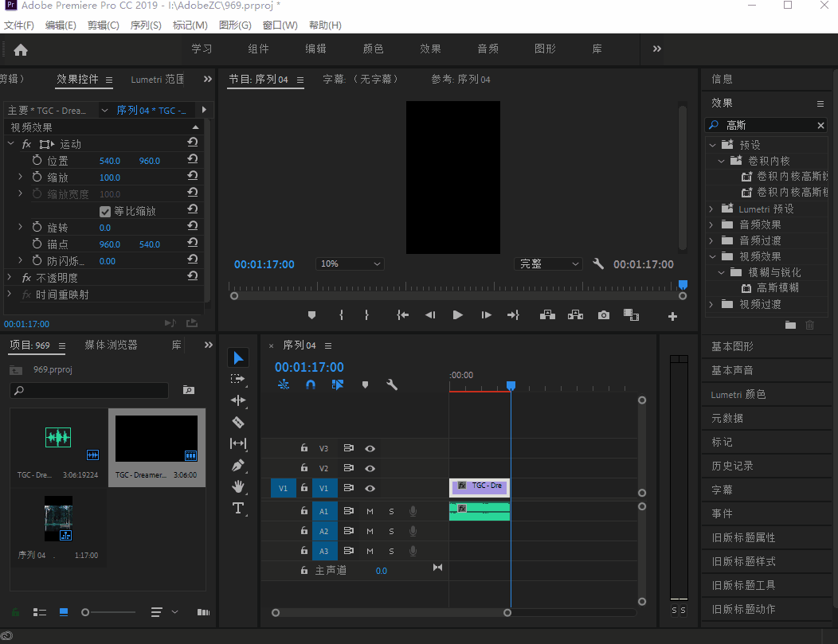Image resolution: width=838 pixels, height=644 pixels.
Task: Toggle the 等比缩放 uniform scale checkbox
Action: coord(105,211)
